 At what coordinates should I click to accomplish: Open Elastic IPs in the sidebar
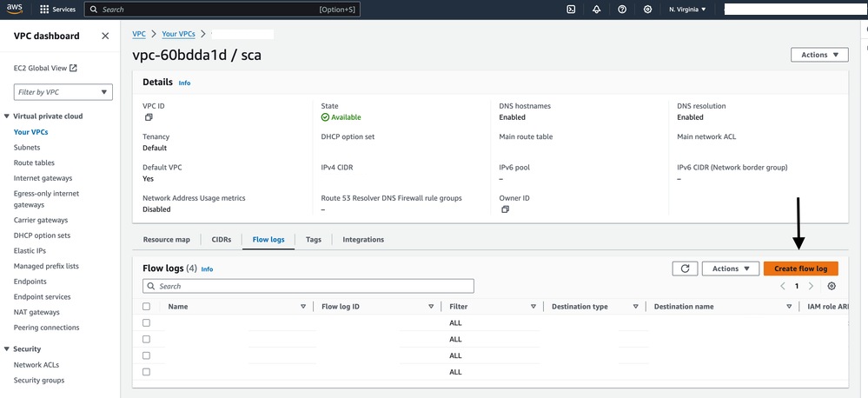(30, 251)
